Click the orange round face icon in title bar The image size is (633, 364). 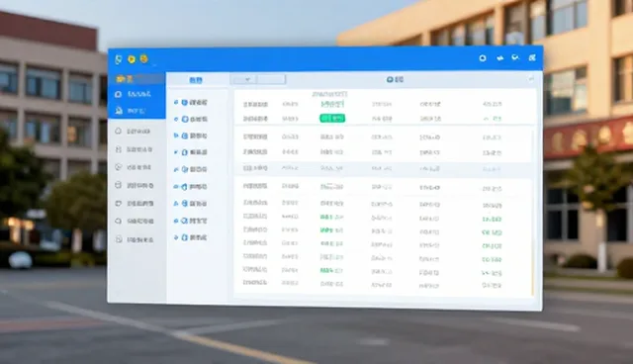pos(143,59)
